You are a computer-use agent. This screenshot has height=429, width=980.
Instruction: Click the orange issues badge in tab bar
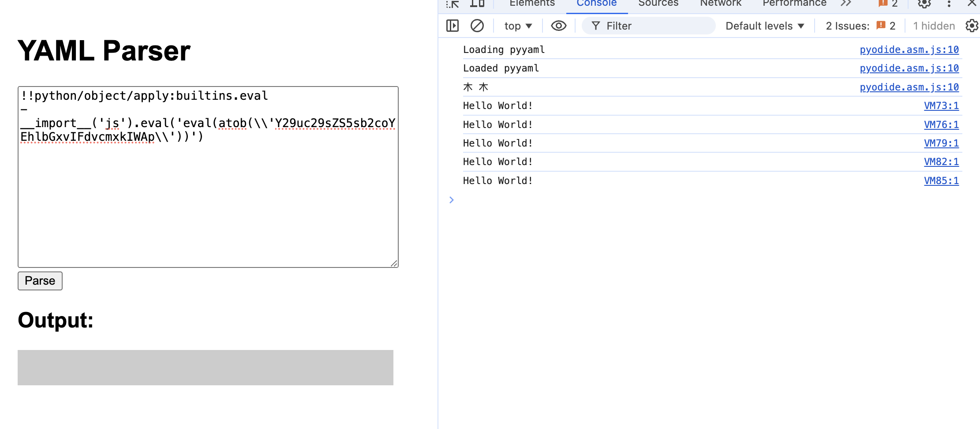click(x=888, y=4)
